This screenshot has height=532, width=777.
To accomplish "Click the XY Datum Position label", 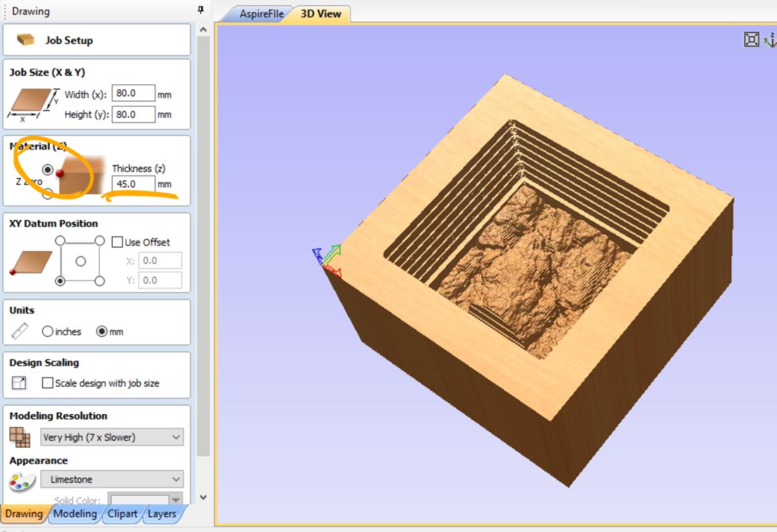I will (54, 223).
